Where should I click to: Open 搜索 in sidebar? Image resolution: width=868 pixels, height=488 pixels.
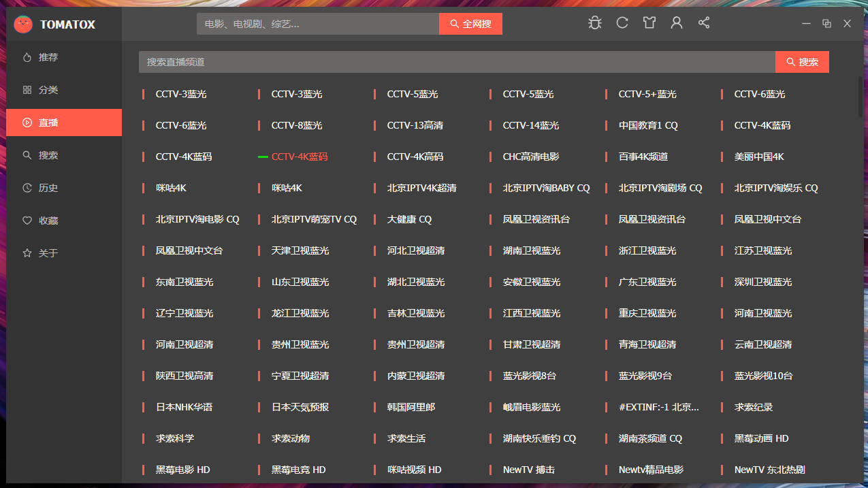click(x=64, y=155)
